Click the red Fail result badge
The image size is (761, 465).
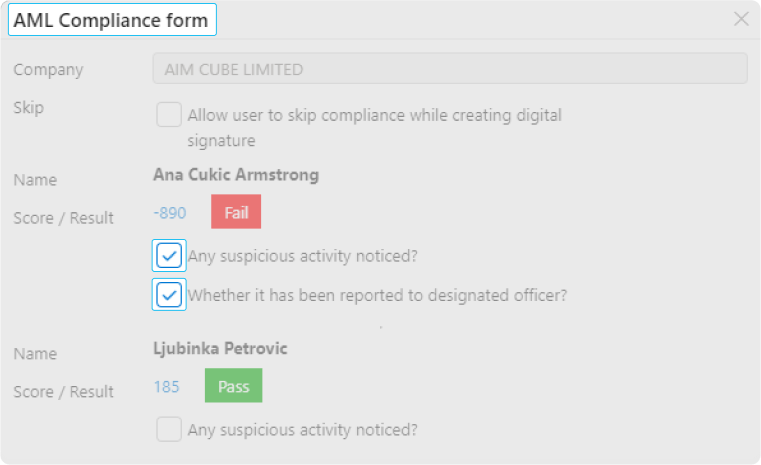pos(236,212)
